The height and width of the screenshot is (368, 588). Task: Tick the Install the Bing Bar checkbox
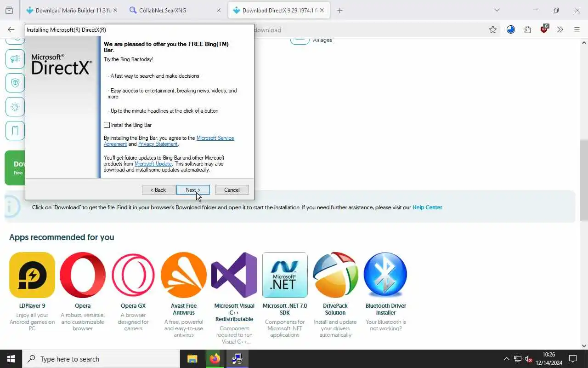(x=107, y=125)
